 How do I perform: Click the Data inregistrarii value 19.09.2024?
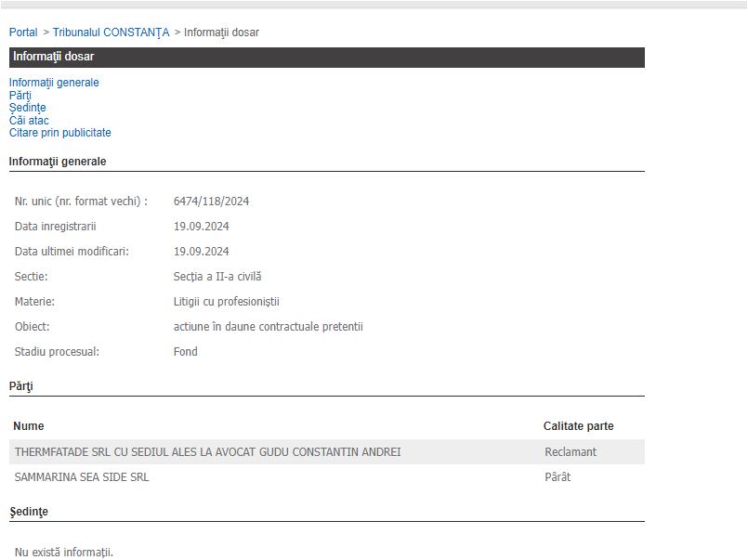click(x=201, y=227)
